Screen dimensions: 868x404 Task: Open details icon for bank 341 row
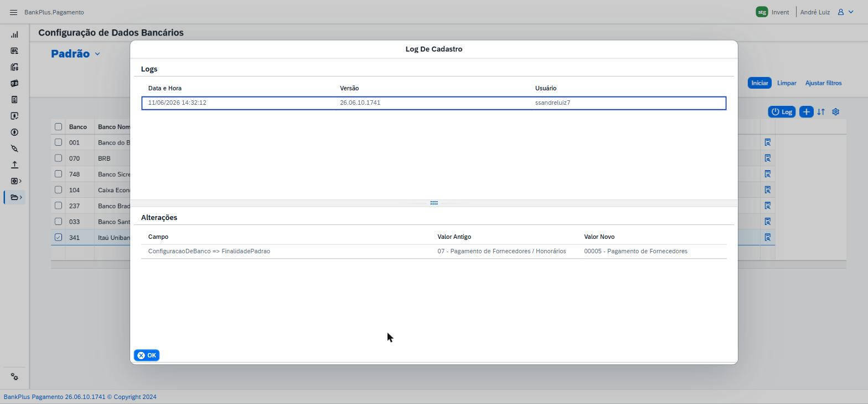click(x=768, y=237)
